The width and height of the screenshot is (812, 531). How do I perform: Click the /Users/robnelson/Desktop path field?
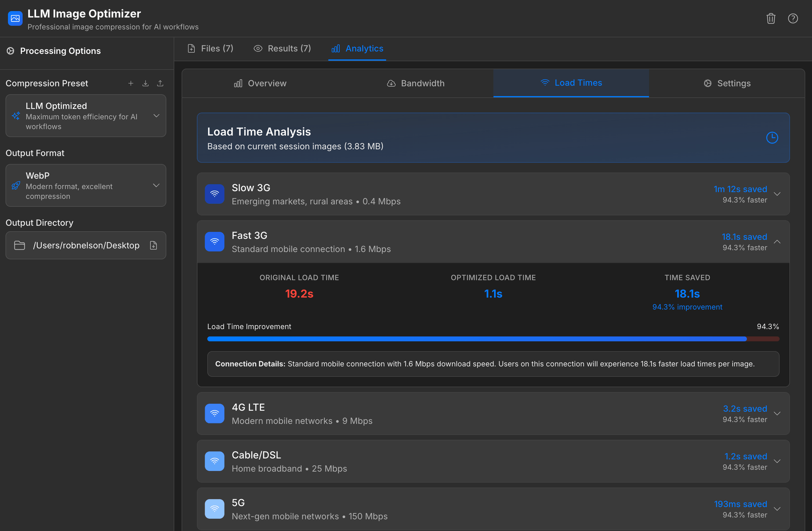click(86, 245)
